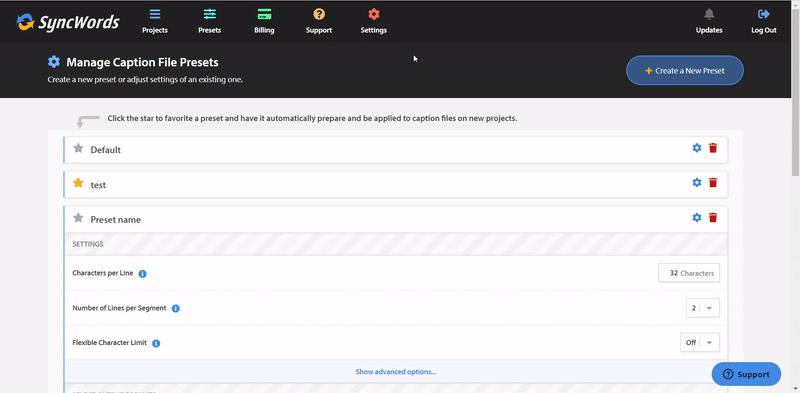
Task: Open gear settings for Preset name
Action: tap(696, 217)
